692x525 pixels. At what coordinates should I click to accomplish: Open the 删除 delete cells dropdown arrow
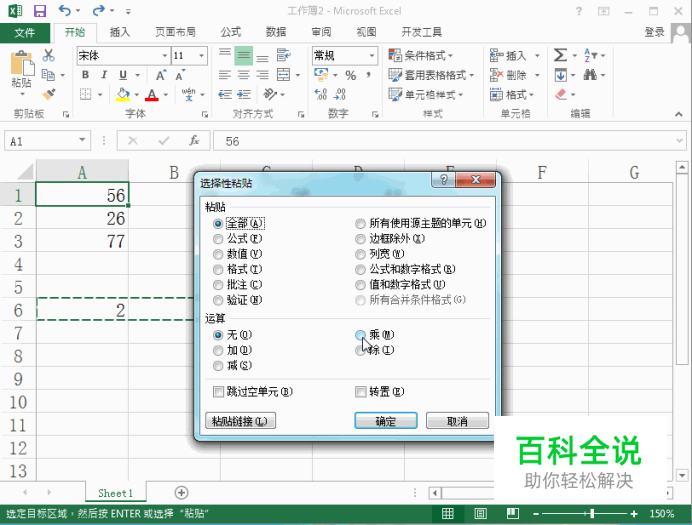537,75
